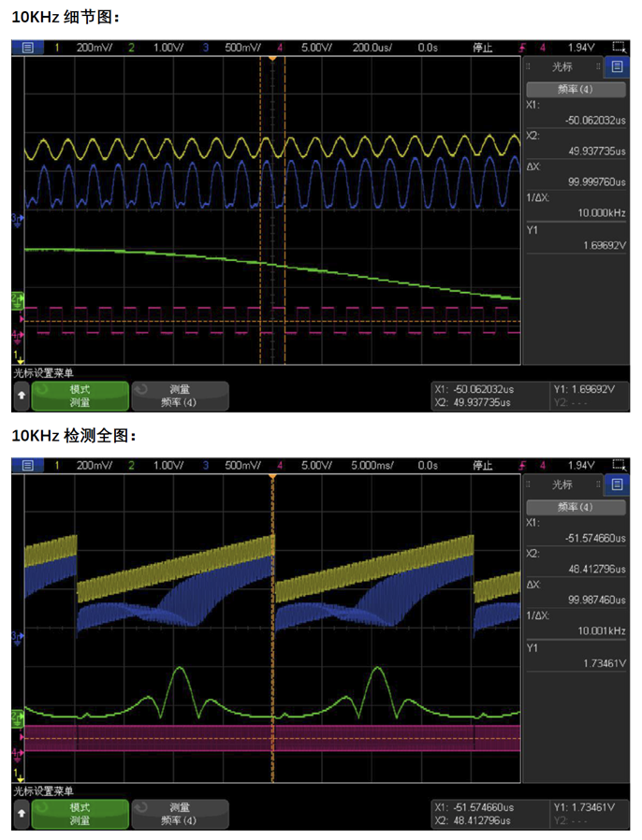642x840 pixels.
Task: Open 测量 频率(4) softkey in 细节图 scope
Action: [x=179, y=396]
